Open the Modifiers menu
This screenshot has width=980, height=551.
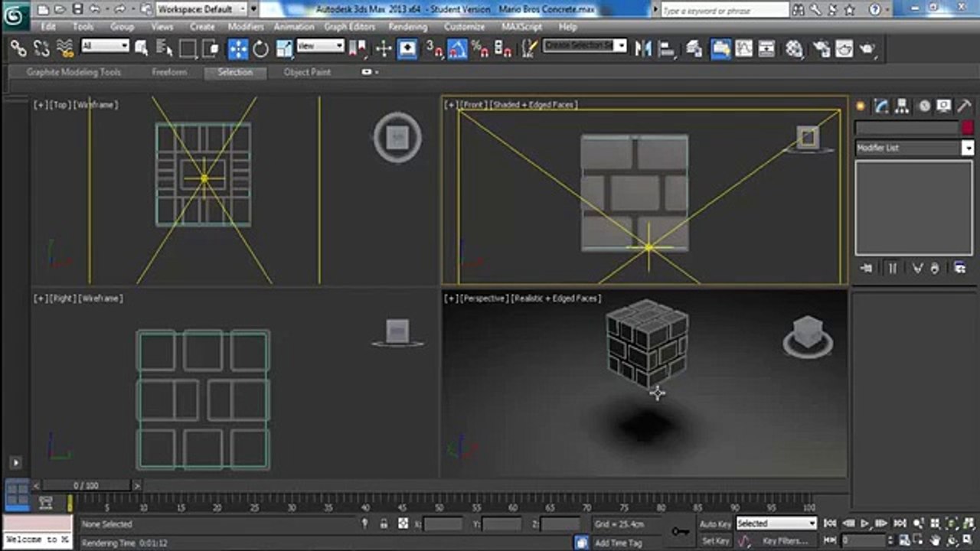pos(246,27)
